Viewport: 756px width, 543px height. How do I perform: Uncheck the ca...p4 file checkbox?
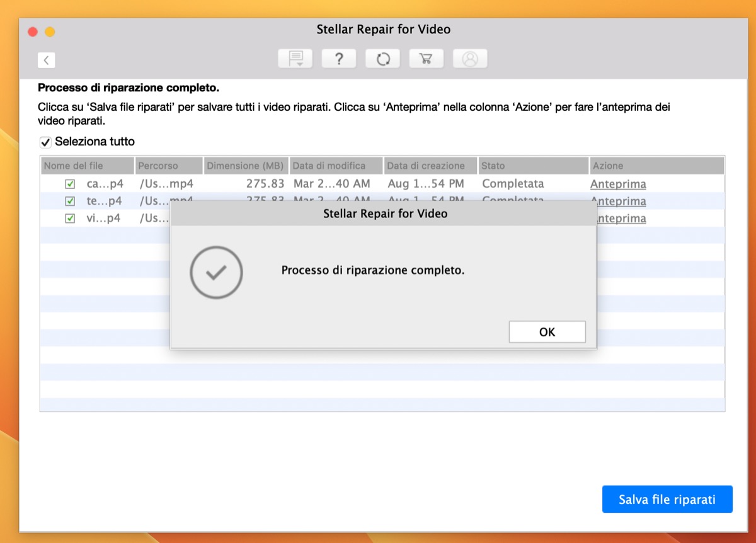tap(69, 183)
